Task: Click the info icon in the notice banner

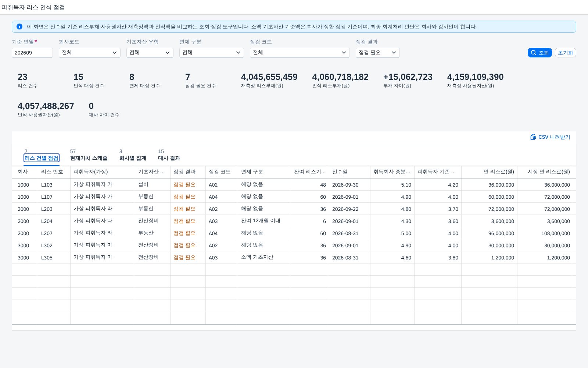Action: pyautogui.click(x=19, y=26)
